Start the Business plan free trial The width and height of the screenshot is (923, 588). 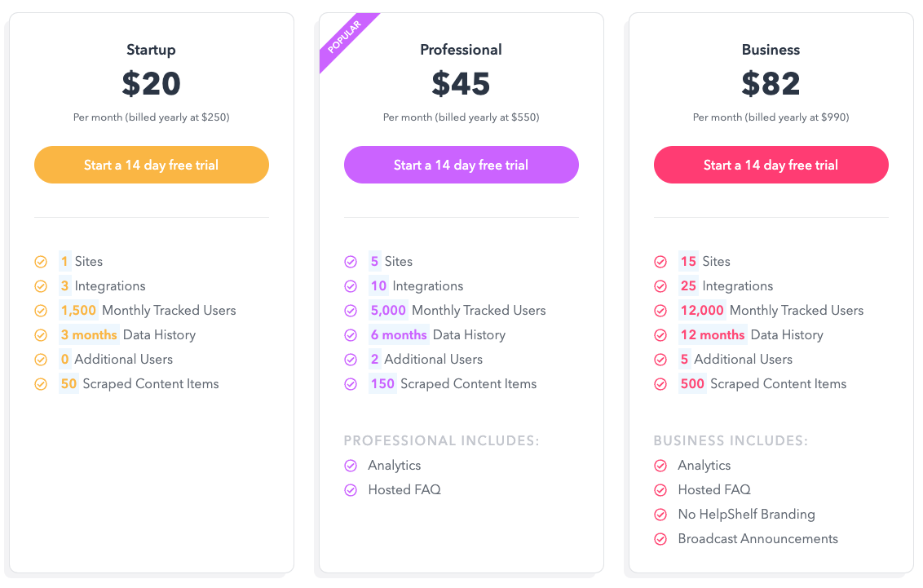[771, 165]
